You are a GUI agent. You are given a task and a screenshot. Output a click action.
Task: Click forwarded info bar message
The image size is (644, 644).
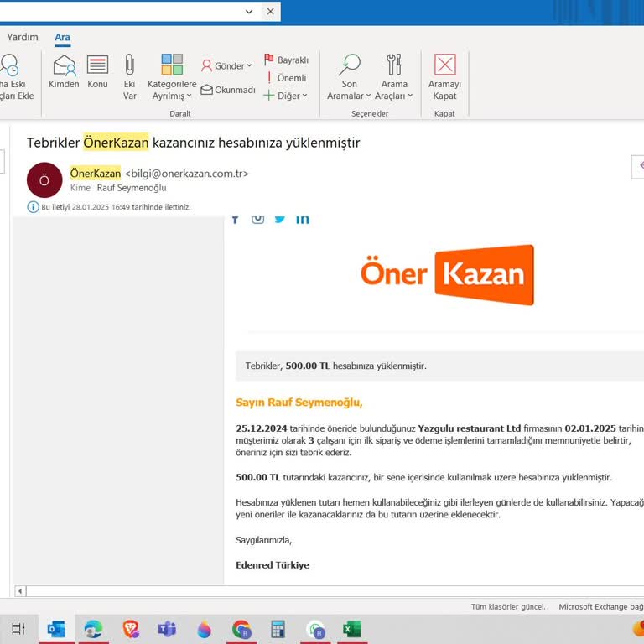click(109, 207)
